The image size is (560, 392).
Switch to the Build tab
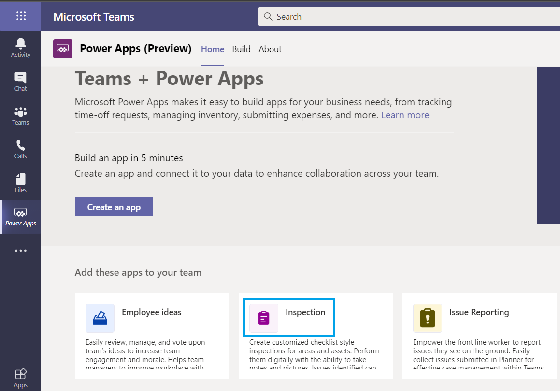[241, 49]
